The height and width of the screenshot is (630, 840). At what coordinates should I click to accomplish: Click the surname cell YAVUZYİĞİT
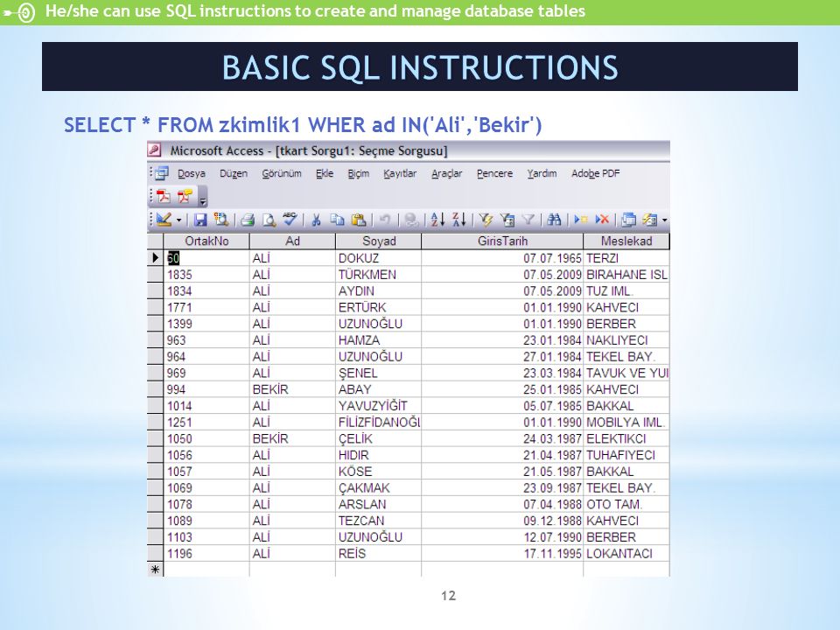[x=379, y=405]
